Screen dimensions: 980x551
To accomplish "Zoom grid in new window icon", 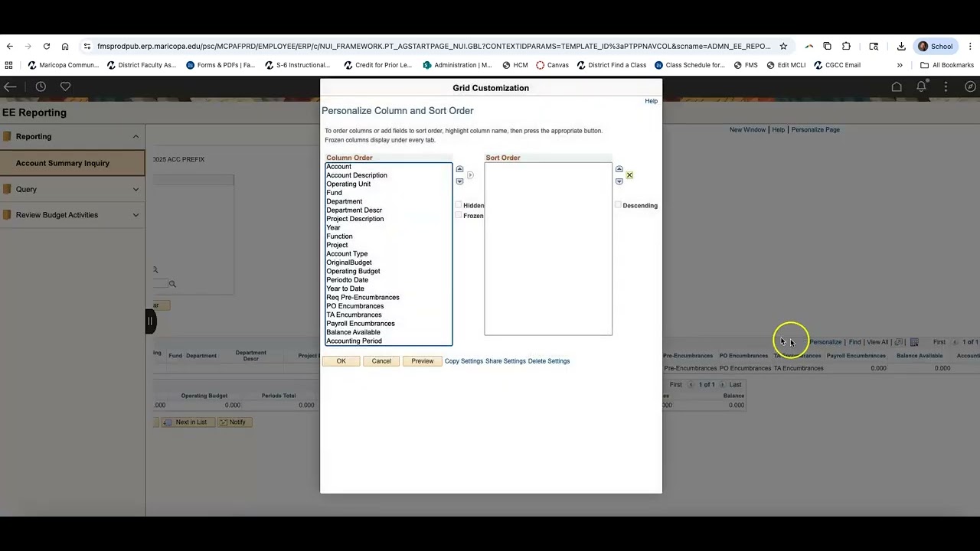I will (899, 342).
